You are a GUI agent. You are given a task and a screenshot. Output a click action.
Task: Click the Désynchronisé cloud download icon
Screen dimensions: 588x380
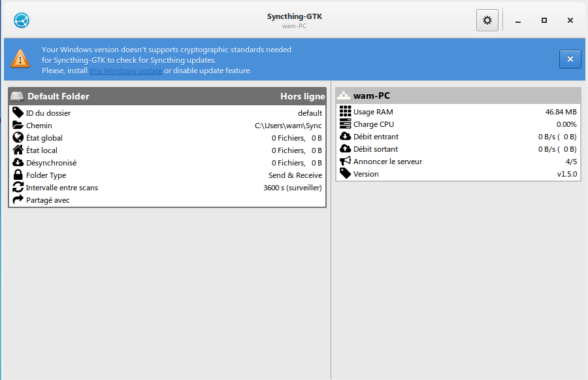tap(18, 163)
